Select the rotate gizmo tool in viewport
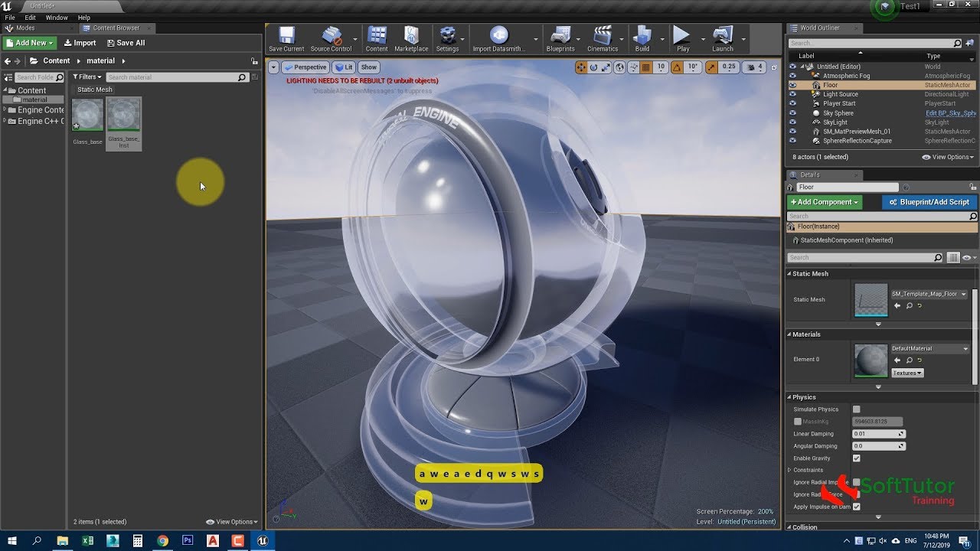 click(x=593, y=67)
